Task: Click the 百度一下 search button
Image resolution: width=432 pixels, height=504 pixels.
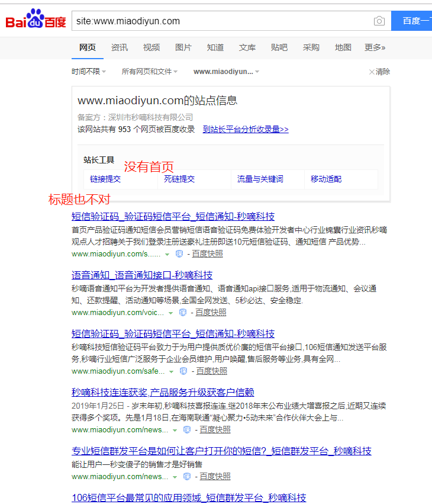Action: [x=412, y=21]
